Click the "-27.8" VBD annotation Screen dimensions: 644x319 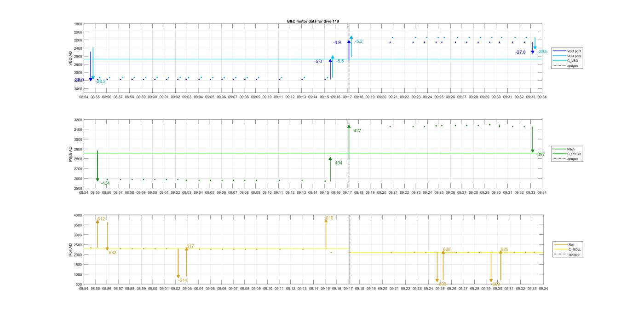coord(520,52)
